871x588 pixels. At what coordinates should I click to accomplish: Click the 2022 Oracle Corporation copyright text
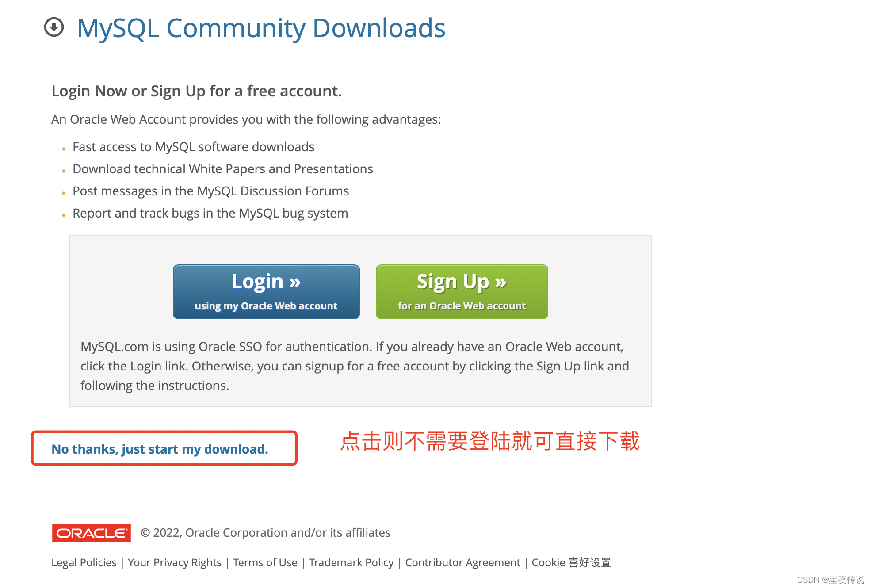coord(265,533)
